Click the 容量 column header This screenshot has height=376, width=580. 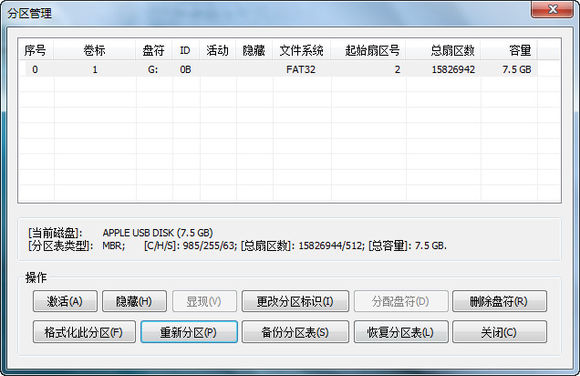tap(520, 50)
